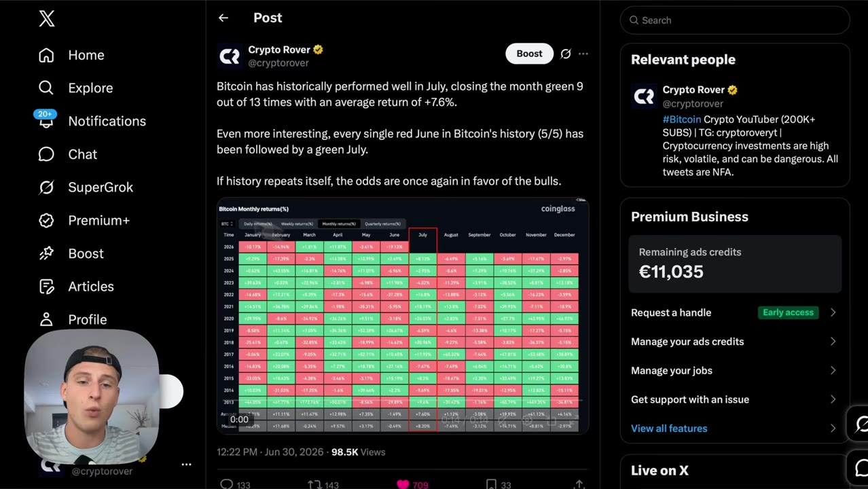Like the post with the heart icon
Screen dimensions: 868x489
pyautogui.click(x=403, y=484)
